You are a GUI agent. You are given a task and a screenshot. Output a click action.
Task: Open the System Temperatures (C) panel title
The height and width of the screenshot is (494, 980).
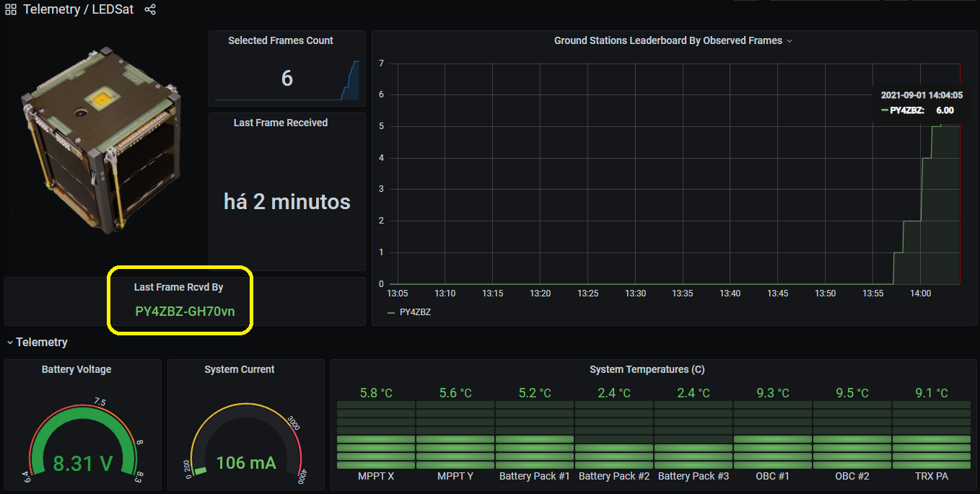coord(647,369)
